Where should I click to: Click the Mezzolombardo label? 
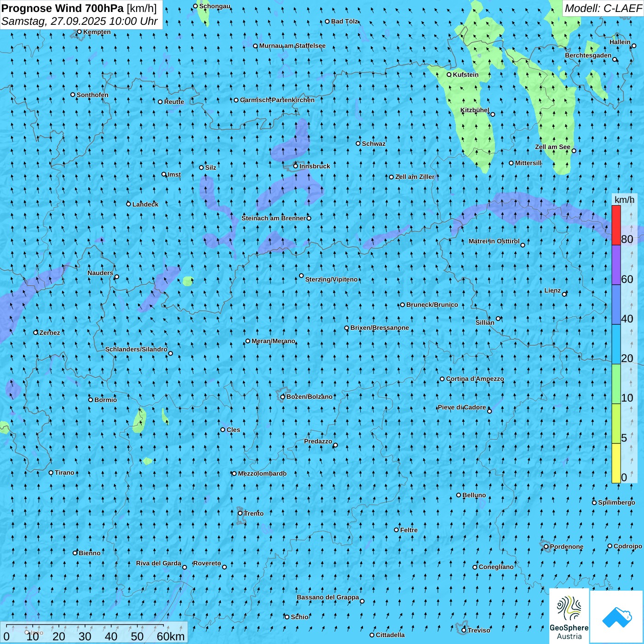point(262,473)
